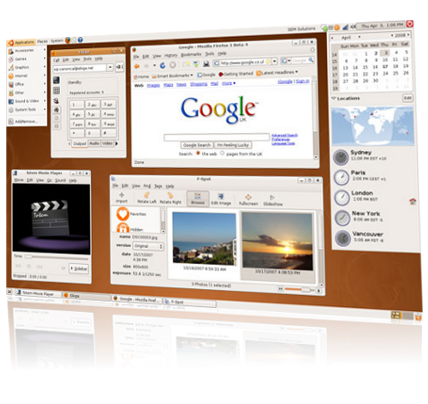
Task: Reload the page in Firefox toolbar
Action: [x=163, y=65]
